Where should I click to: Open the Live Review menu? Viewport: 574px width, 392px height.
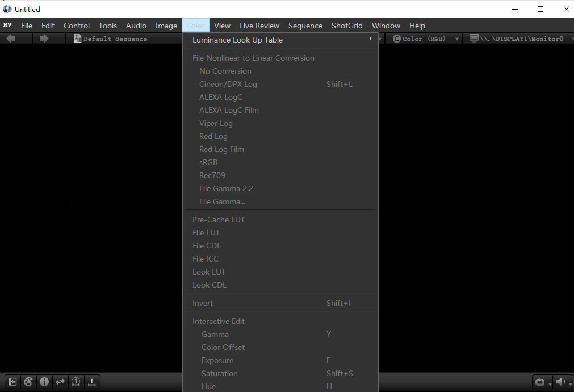point(259,26)
